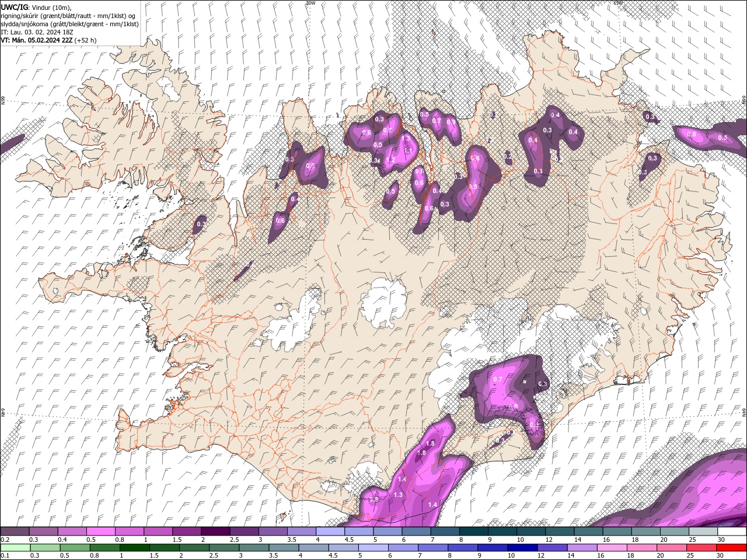Select the 0.5 bright pink swatch in snow scale

point(100,531)
